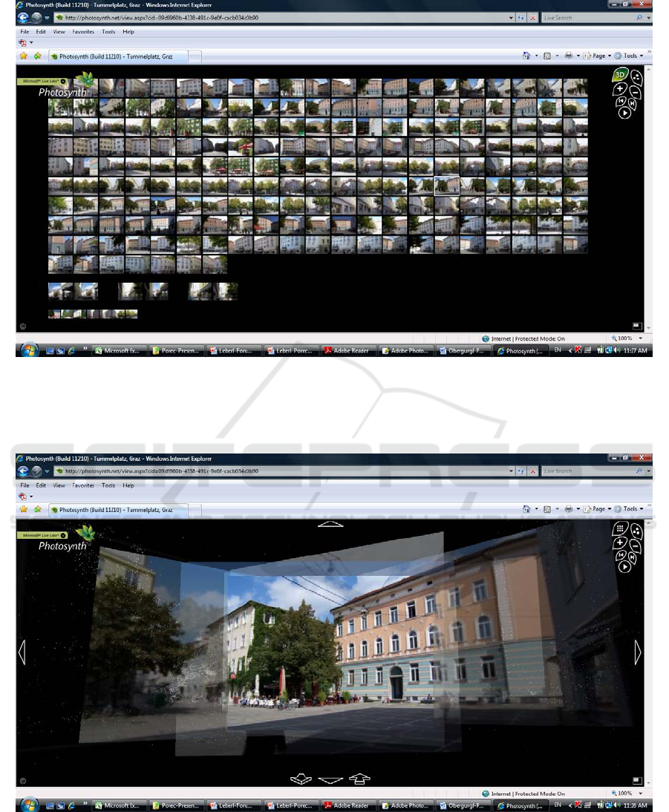The width and height of the screenshot is (669, 812).
Task: Click the left navigation arrow in 3D view
Action: coord(22,652)
